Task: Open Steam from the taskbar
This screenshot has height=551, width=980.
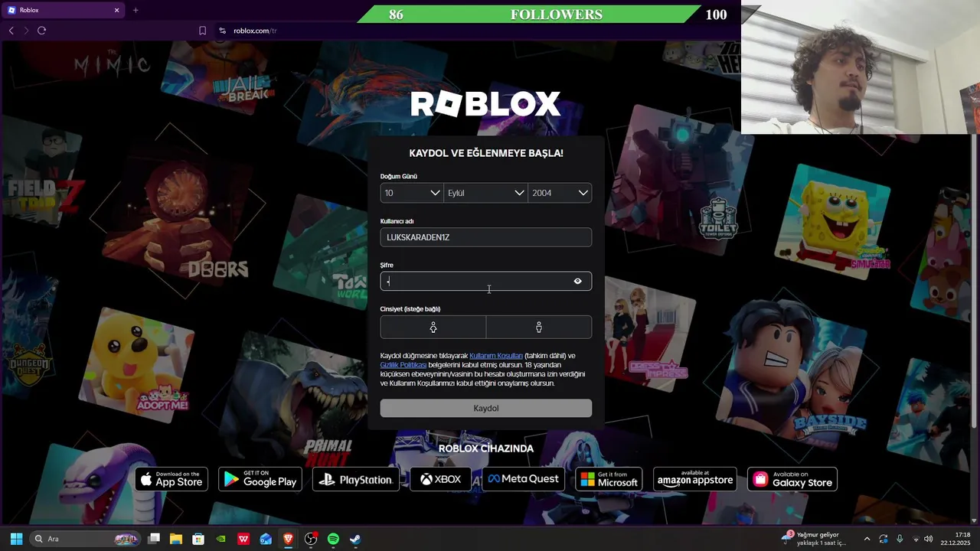Action: 355,539
